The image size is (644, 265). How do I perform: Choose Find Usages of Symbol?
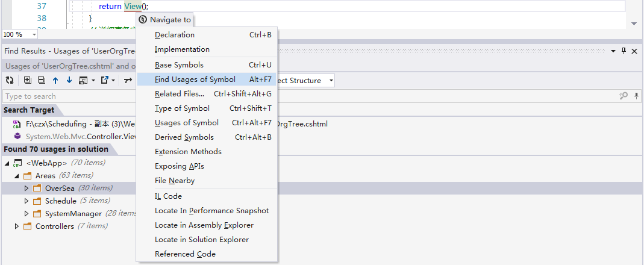195,79
